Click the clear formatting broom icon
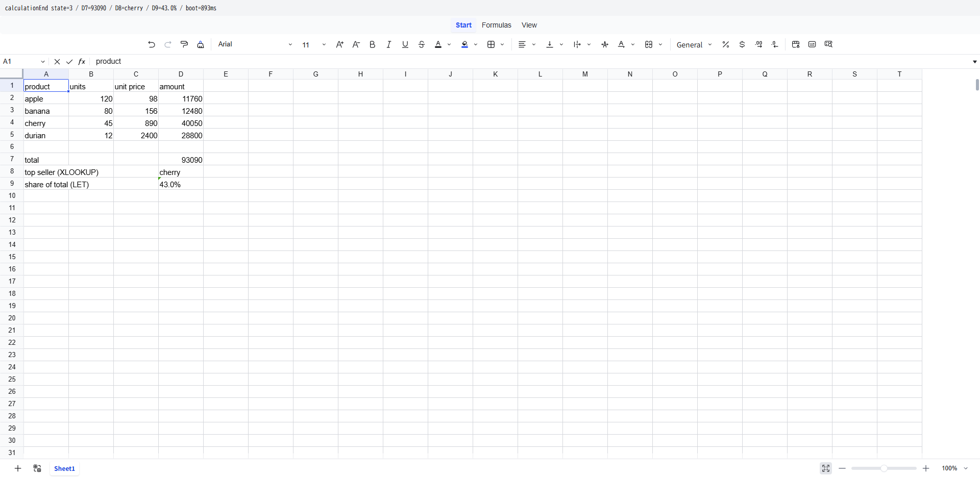 click(x=201, y=44)
